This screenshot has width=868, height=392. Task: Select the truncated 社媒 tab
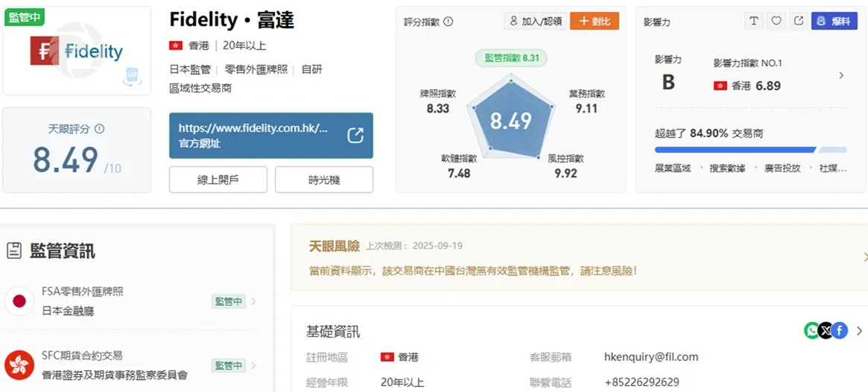tap(832, 168)
